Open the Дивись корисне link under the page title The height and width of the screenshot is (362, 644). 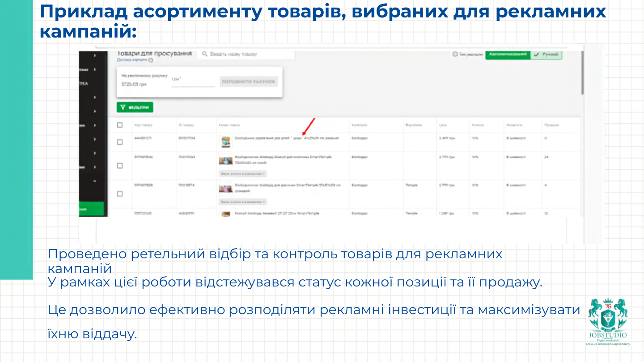pyautogui.click(x=131, y=60)
